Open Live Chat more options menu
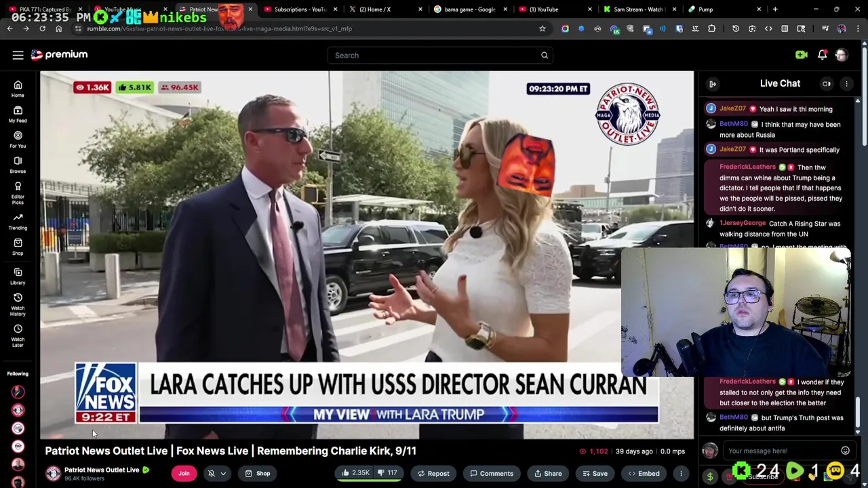 point(846,84)
